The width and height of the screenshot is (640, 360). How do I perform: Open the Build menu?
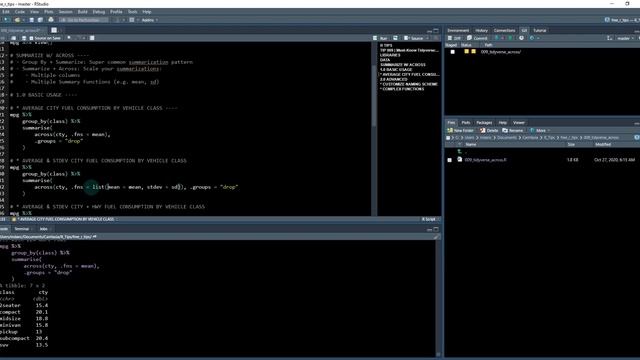click(x=82, y=12)
